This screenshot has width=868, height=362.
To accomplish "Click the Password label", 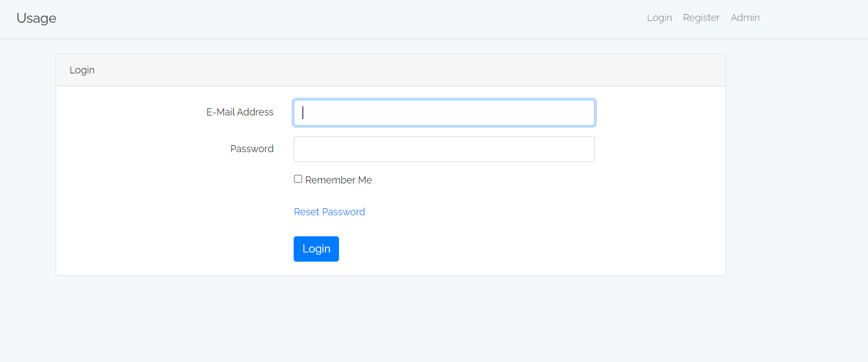I will [x=252, y=148].
